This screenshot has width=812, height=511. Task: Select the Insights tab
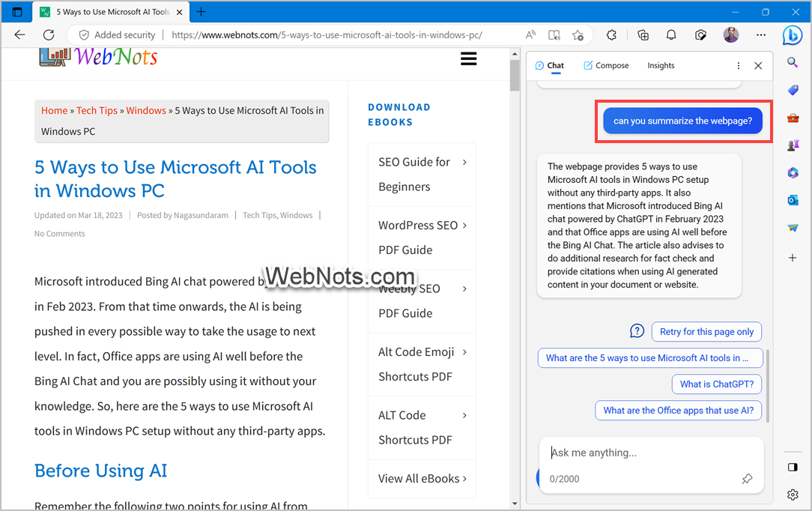(x=661, y=65)
